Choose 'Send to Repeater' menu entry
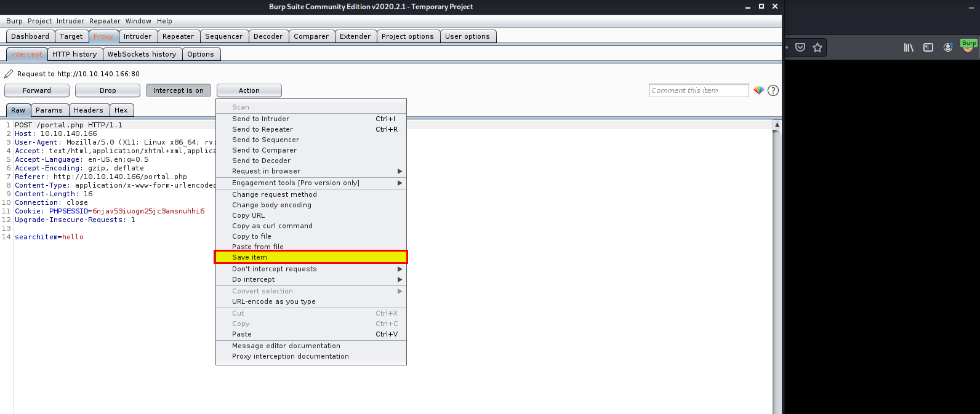Image resolution: width=980 pixels, height=414 pixels. pyautogui.click(x=262, y=129)
